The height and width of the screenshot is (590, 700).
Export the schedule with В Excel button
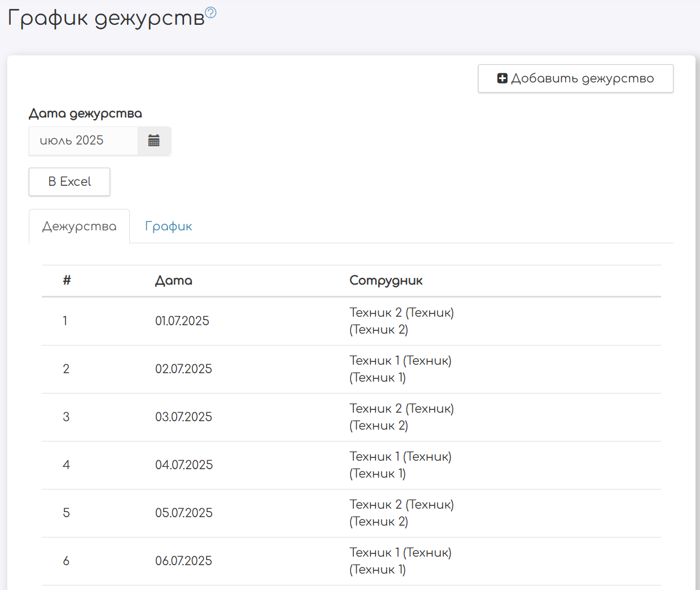pyautogui.click(x=69, y=182)
